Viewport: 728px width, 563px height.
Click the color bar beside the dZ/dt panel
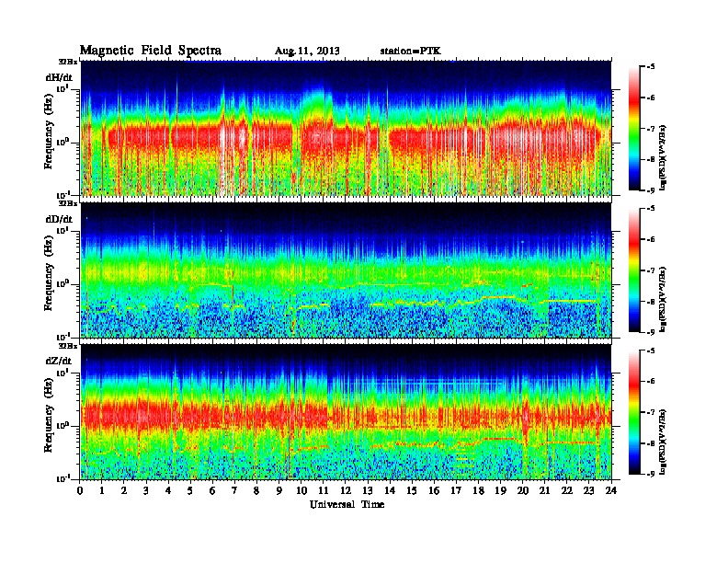point(634,412)
